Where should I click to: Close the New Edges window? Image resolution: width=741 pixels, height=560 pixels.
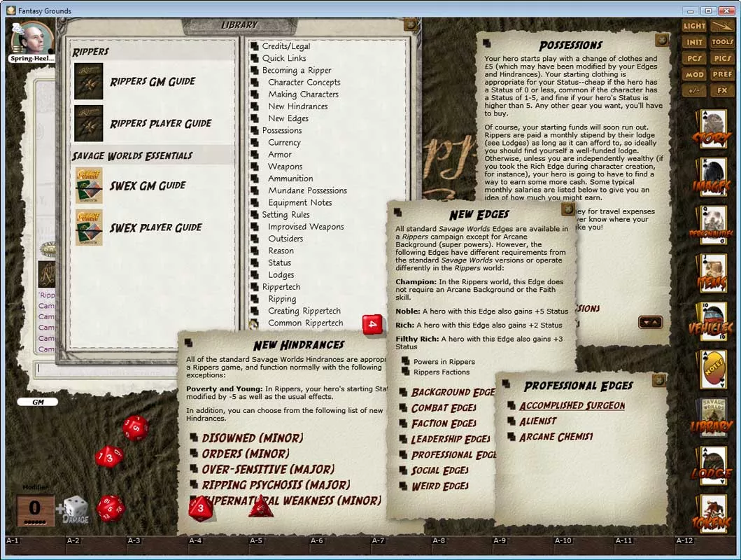pyautogui.click(x=567, y=209)
